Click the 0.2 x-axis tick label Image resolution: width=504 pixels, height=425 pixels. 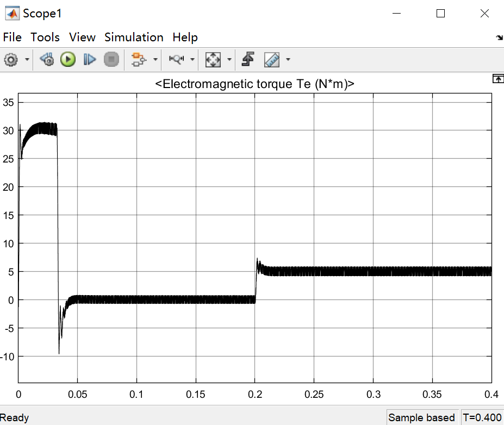pyautogui.click(x=255, y=394)
